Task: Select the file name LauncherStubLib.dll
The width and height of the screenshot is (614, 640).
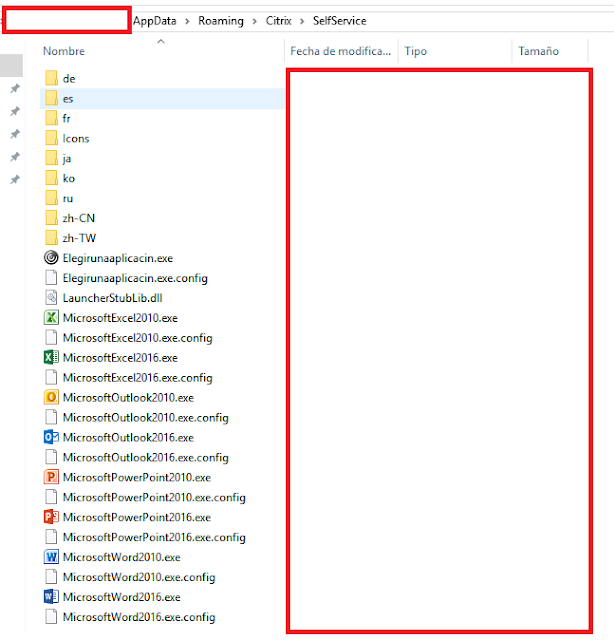Action: [112, 298]
